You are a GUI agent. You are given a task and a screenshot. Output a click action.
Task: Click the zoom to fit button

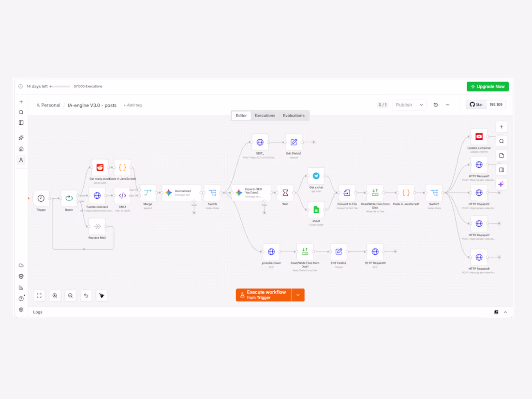click(x=39, y=296)
